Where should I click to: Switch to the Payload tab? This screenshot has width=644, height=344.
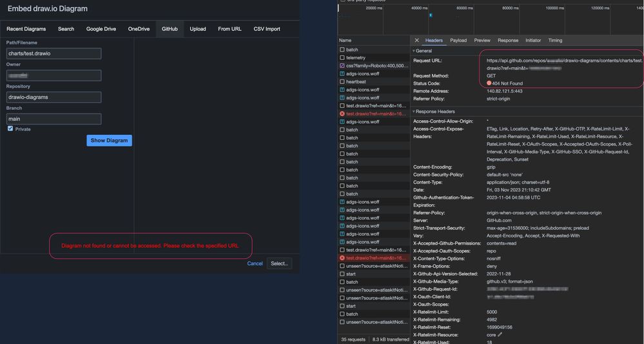tap(458, 40)
